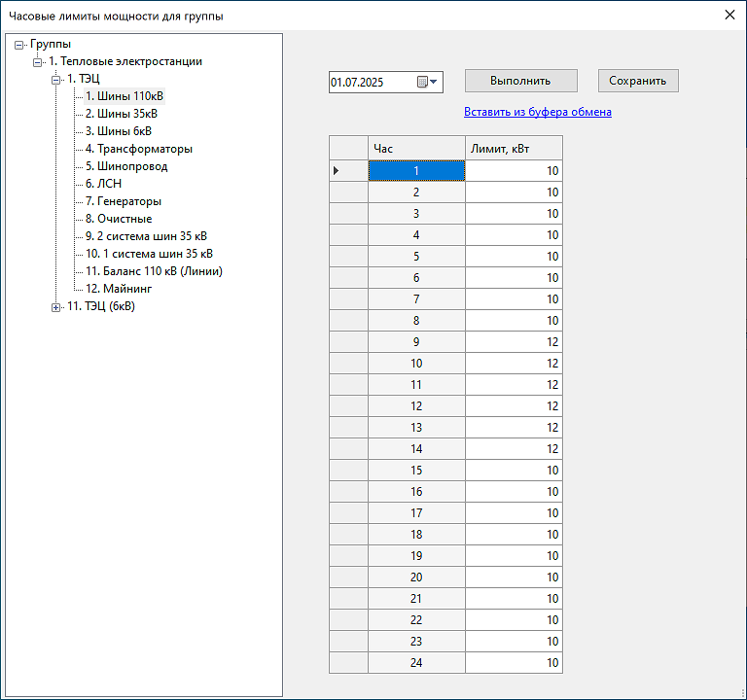Screen dimensions: 747x700
Task: Click the limit cell for hour 2
Action: pos(514,192)
